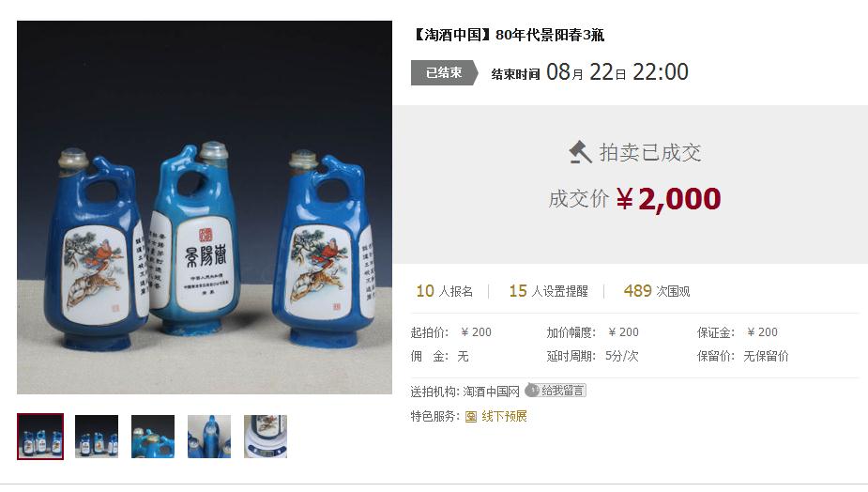Click the 489 次围观 view count
The width and height of the screenshot is (868, 492).
[x=657, y=291]
